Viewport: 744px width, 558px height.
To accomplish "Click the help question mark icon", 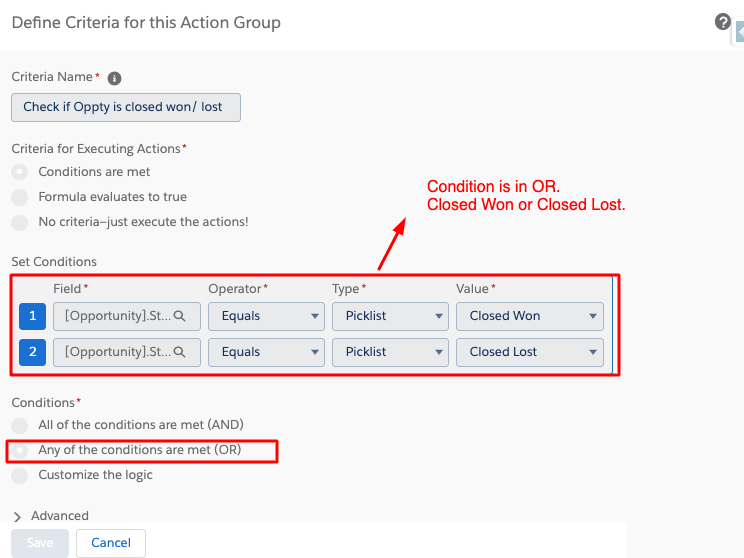I will click(x=723, y=22).
